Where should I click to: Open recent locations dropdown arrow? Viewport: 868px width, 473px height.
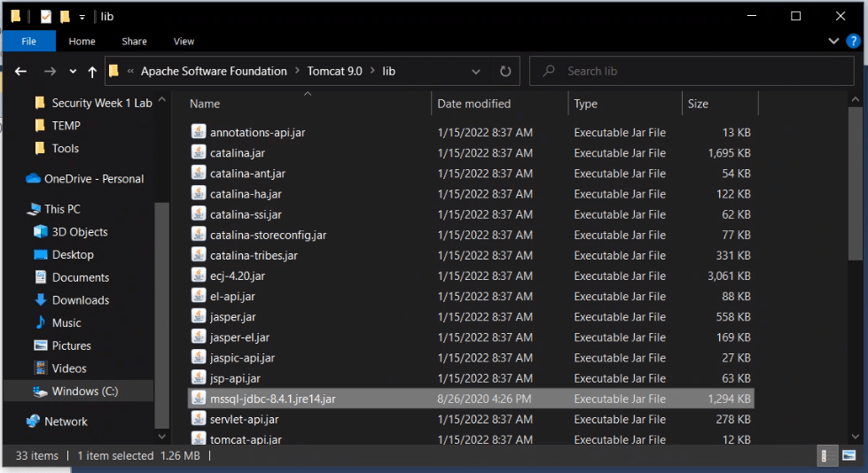pos(73,72)
